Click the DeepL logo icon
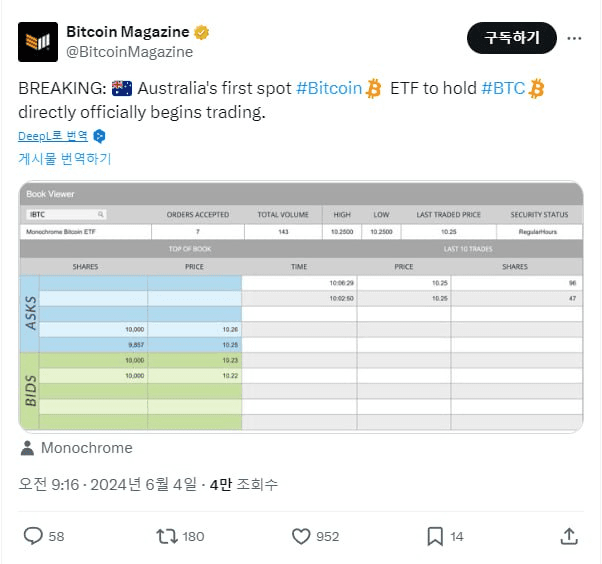 [99, 136]
